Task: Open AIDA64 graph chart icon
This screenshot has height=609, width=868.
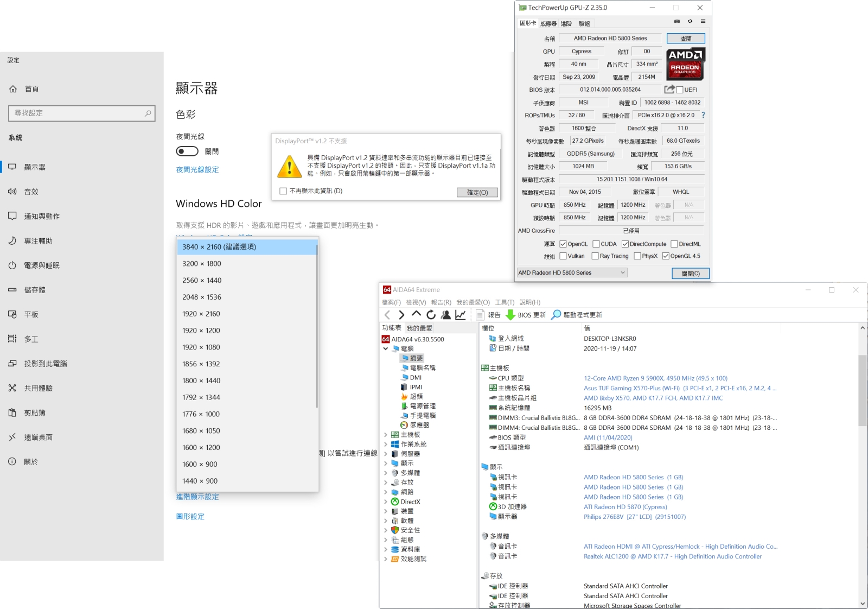Action: point(461,315)
